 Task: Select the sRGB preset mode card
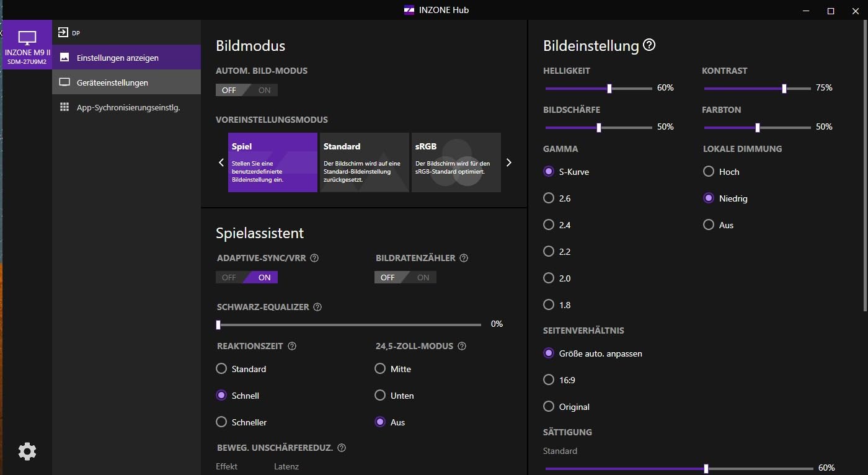tap(456, 162)
